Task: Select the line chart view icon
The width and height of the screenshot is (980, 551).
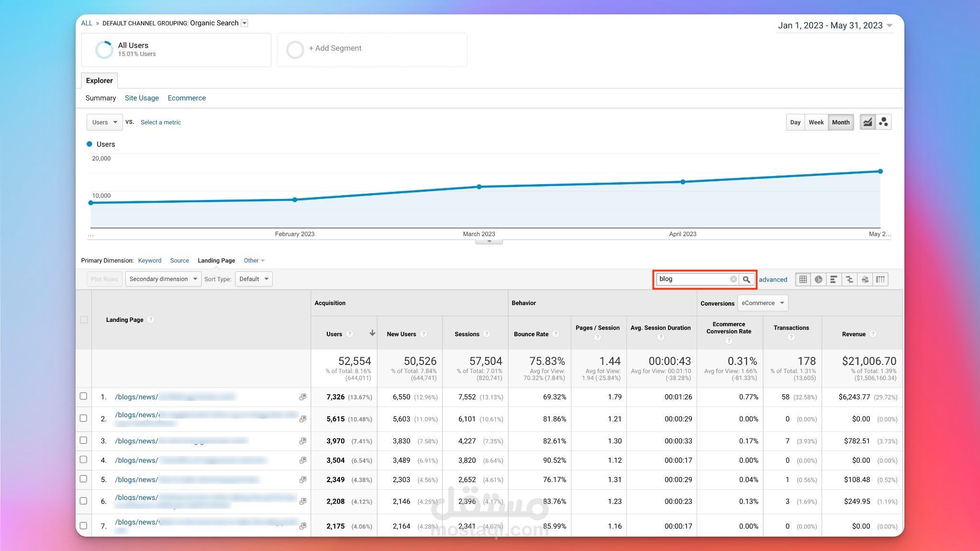Action: 868,122
